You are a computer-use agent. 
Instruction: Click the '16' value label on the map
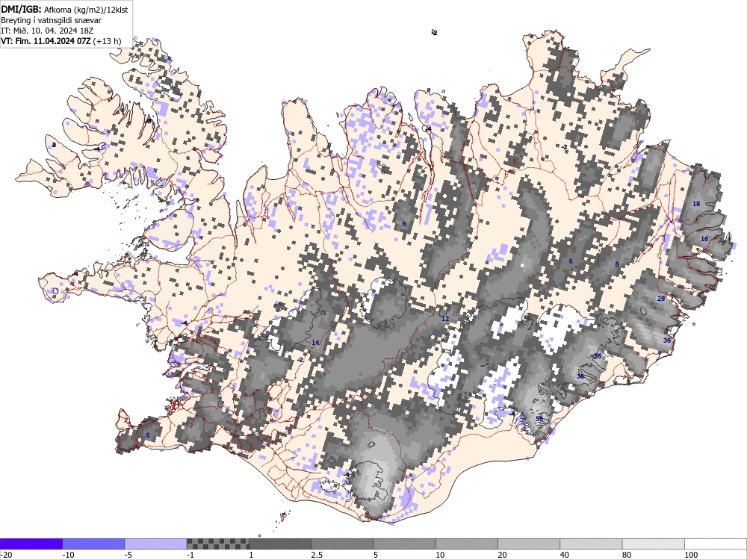[704, 239]
